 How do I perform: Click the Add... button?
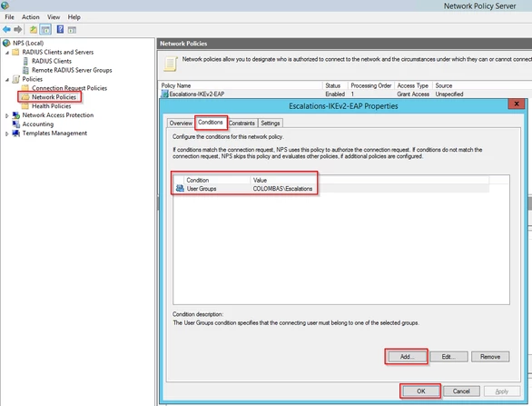tap(407, 356)
